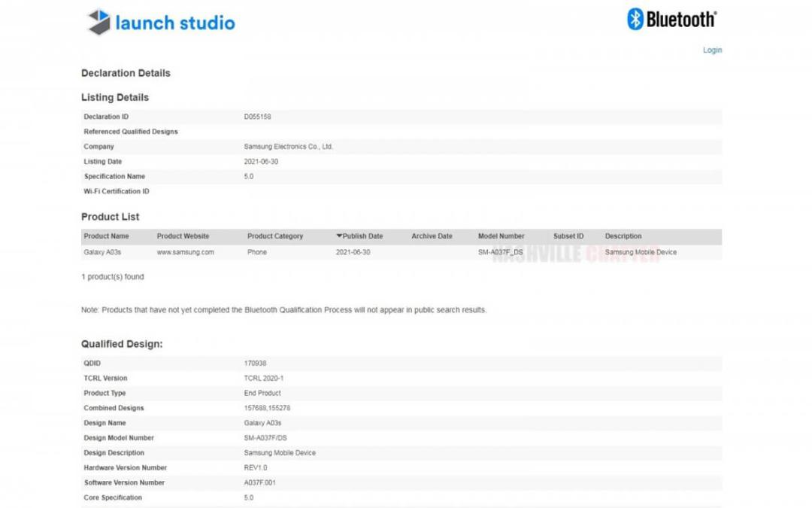The height and width of the screenshot is (508, 812).
Task: Select publish date 2021-06-30 in product row
Action: (x=353, y=252)
